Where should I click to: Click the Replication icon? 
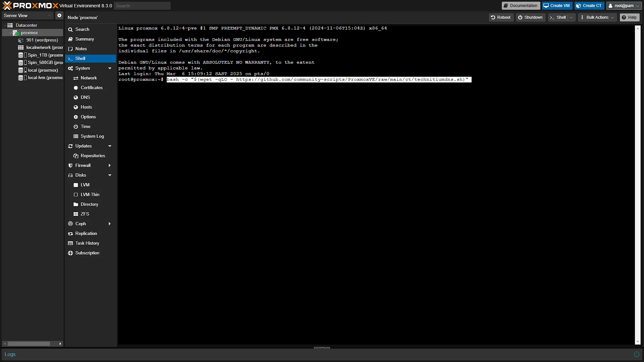coord(70,234)
